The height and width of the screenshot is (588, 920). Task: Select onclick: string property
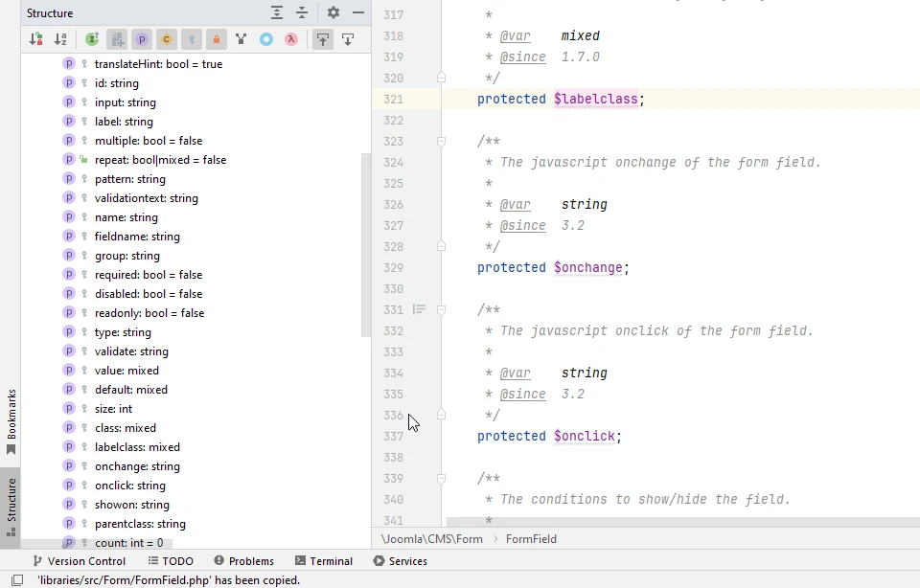point(130,486)
